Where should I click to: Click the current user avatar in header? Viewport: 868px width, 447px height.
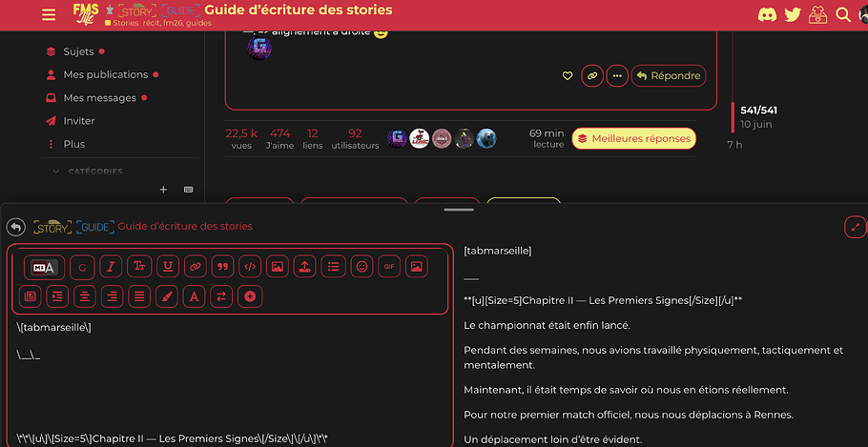[x=862, y=15]
